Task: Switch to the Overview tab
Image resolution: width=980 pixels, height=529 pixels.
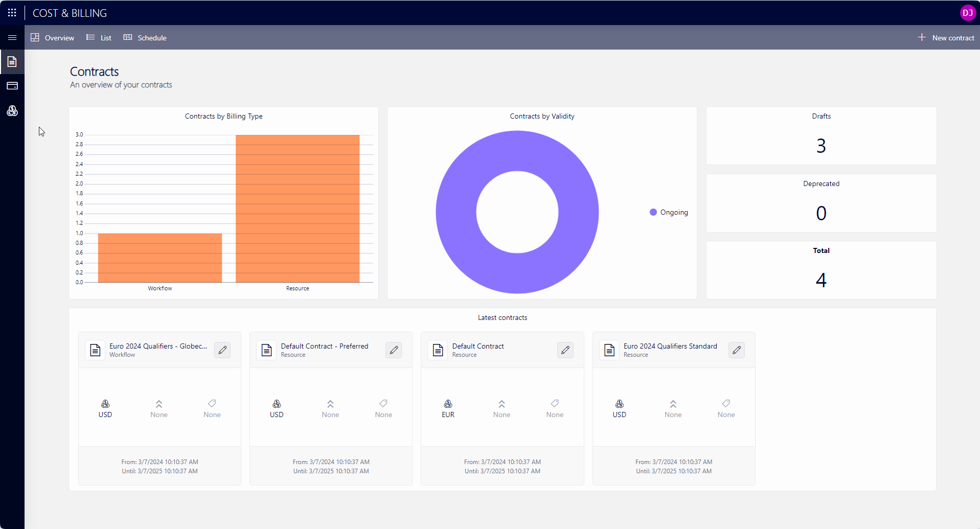Action: point(52,38)
